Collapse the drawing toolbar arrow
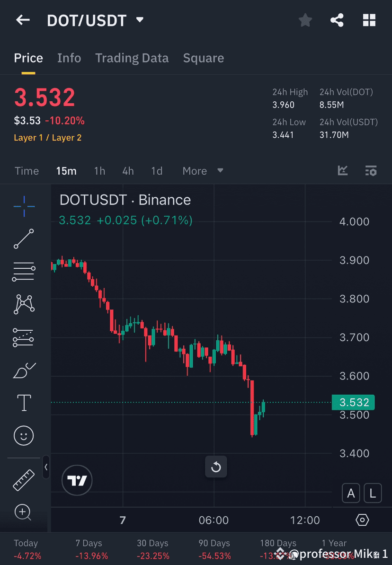Image resolution: width=392 pixels, height=565 pixels. click(x=46, y=467)
